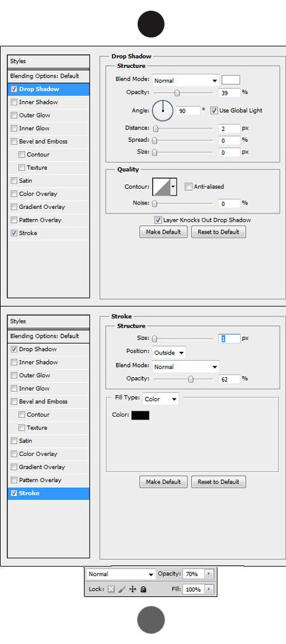
Task: Adjust the Spread slider handle
Action: pos(154,140)
